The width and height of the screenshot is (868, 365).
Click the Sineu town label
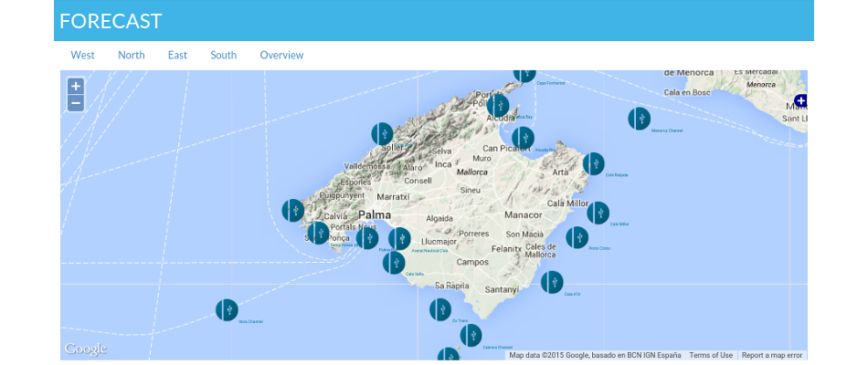(x=471, y=190)
